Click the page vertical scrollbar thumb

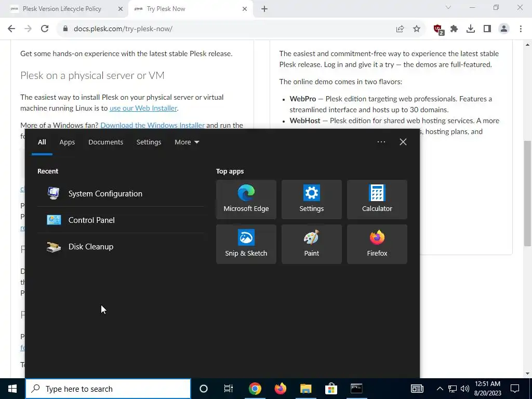[528, 193]
